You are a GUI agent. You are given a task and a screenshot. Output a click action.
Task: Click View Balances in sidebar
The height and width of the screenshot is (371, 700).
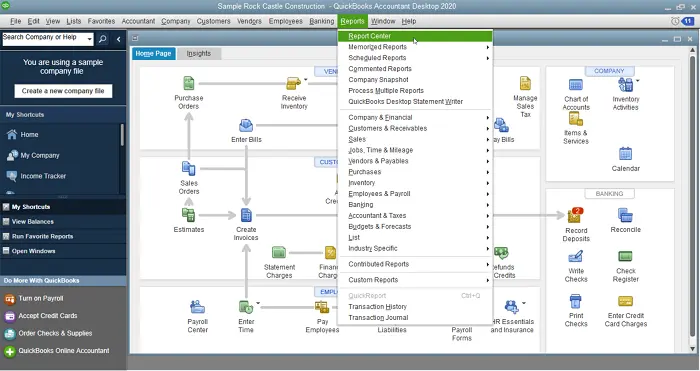pyautogui.click(x=33, y=221)
